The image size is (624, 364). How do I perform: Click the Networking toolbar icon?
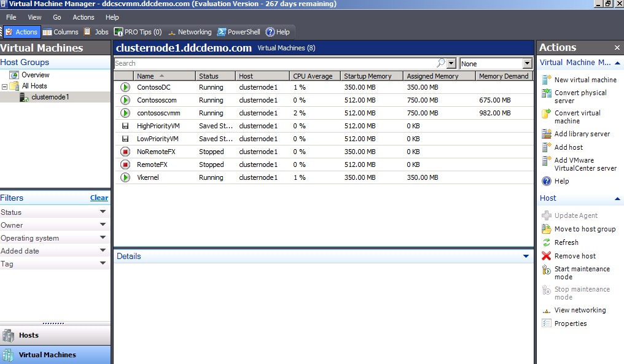(x=190, y=31)
